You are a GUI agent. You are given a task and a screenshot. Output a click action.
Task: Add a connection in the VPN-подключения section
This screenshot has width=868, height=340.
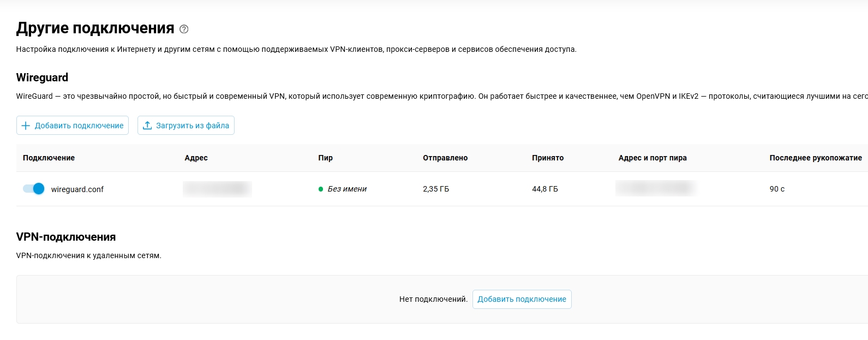[522, 299]
